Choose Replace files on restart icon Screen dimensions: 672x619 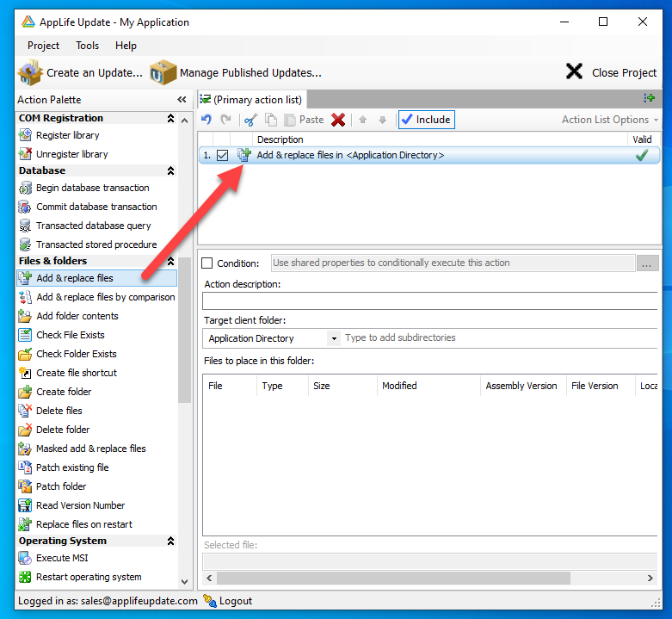[x=25, y=524]
